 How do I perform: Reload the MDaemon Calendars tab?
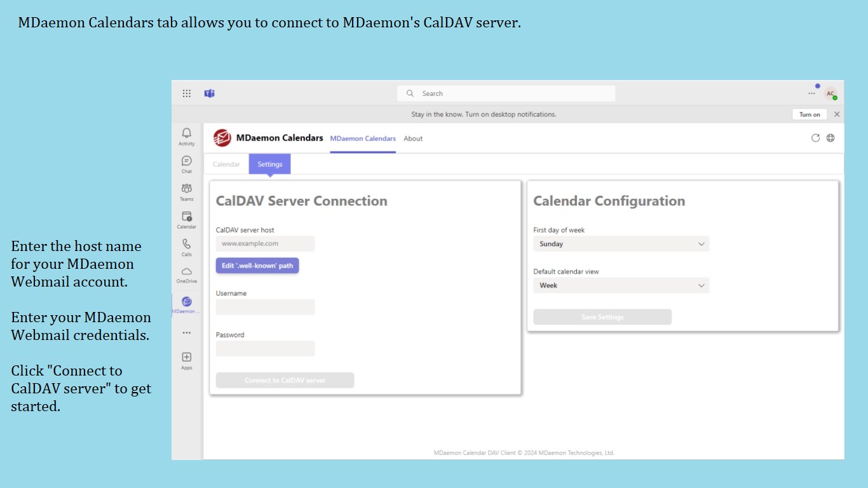816,138
